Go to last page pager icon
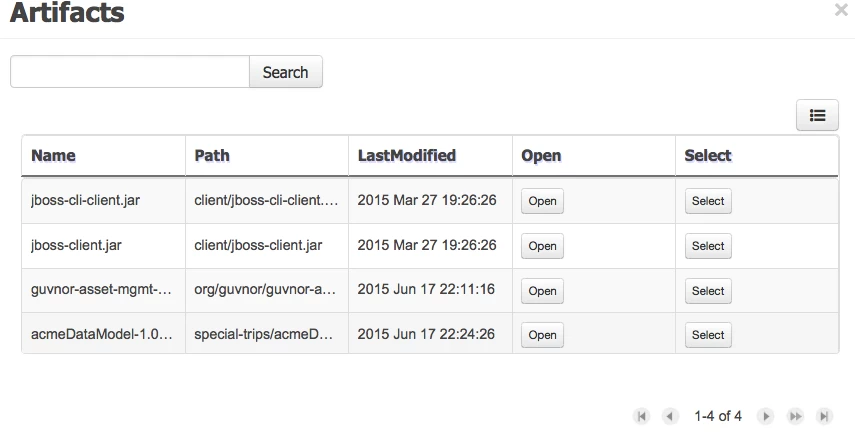The height and width of the screenshot is (446, 855). tap(824, 417)
